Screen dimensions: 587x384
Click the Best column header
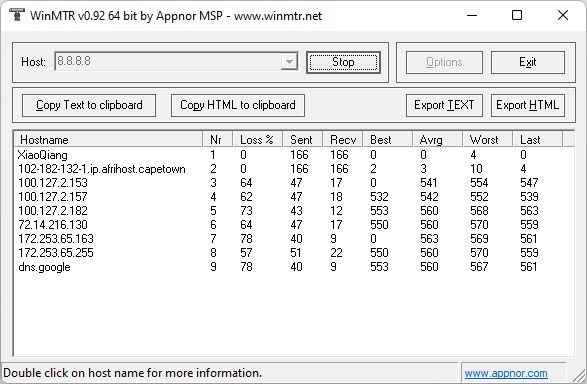[387, 140]
